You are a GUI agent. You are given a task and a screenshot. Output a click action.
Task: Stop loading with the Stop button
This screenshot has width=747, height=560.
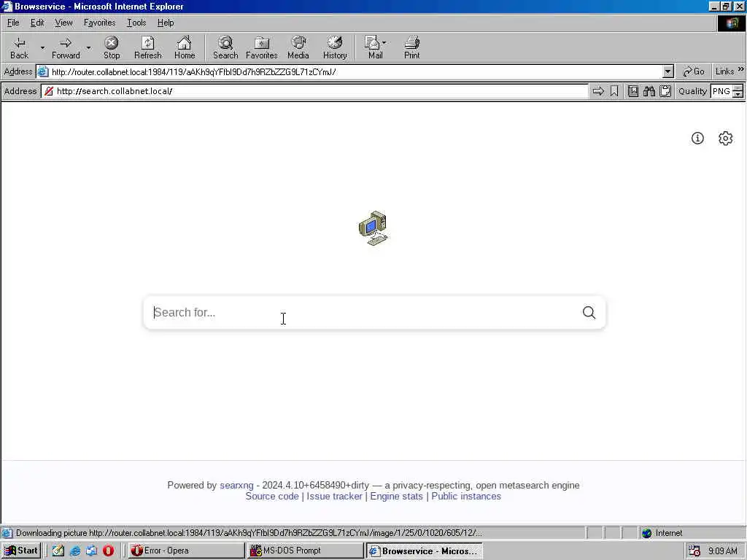point(112,47)
